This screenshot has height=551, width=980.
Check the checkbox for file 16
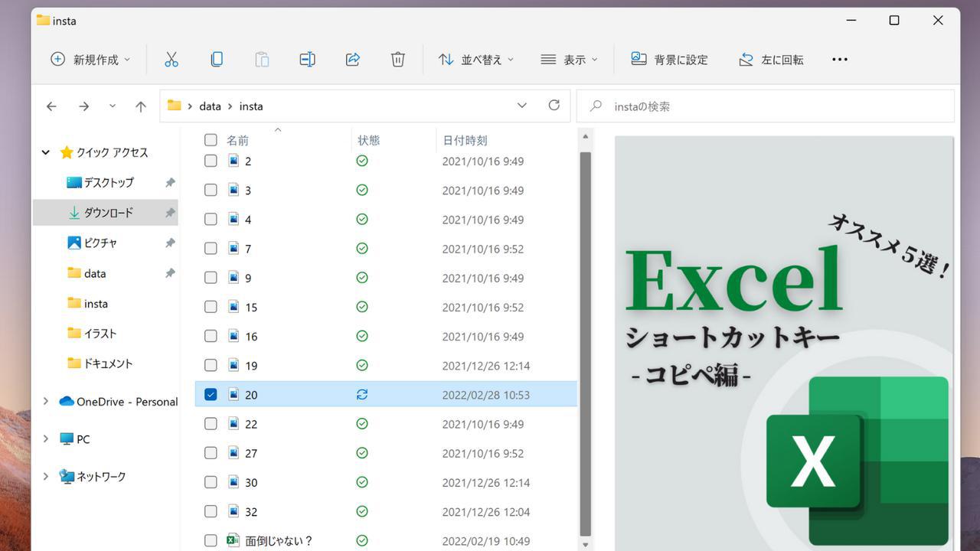(211, 336)
